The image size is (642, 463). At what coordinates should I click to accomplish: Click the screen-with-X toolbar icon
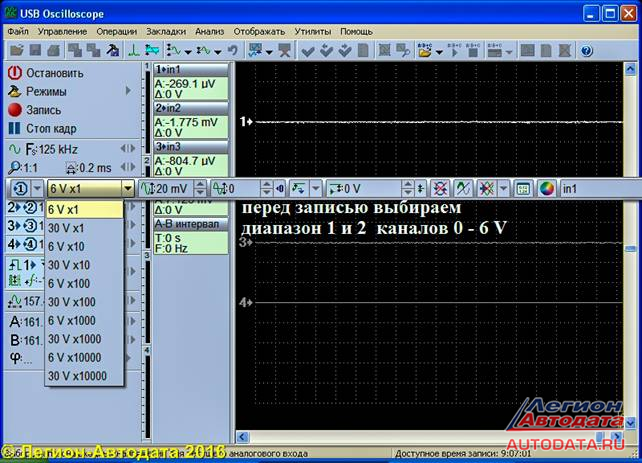click(285, 50)
